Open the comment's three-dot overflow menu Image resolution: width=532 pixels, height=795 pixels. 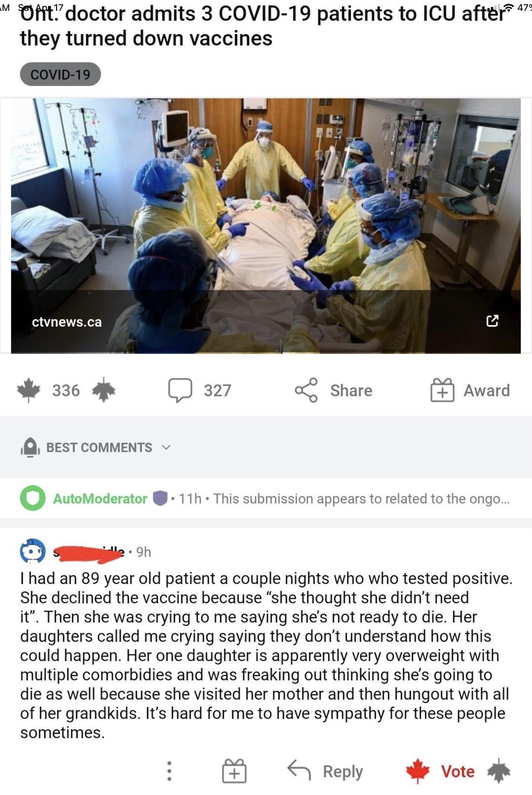pos(169,771)
